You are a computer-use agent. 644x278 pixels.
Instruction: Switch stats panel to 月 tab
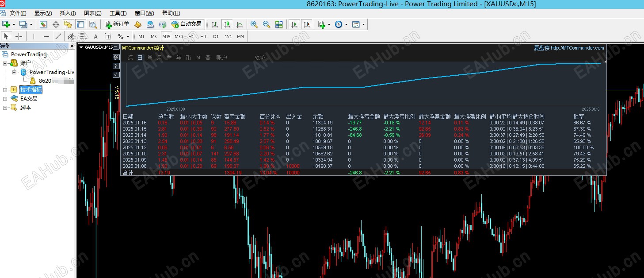coord(159,58)
